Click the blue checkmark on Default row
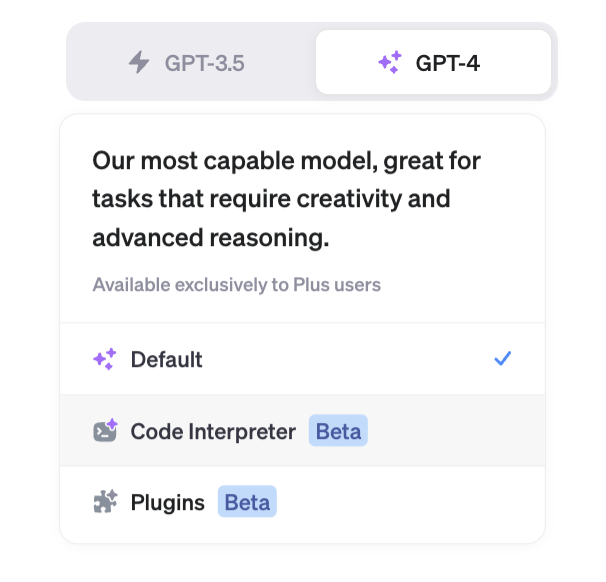Viewport: 606px width, 582px height. [x=502, y=358]
